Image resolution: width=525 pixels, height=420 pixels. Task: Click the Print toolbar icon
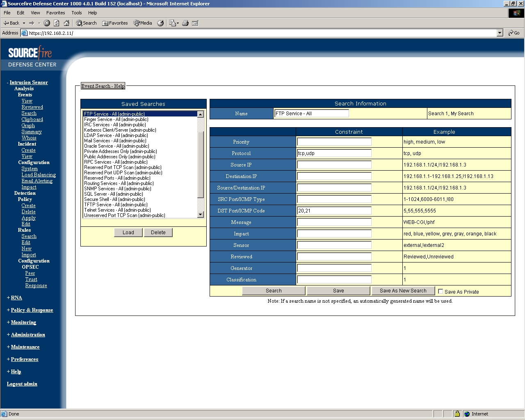[185, 23]
